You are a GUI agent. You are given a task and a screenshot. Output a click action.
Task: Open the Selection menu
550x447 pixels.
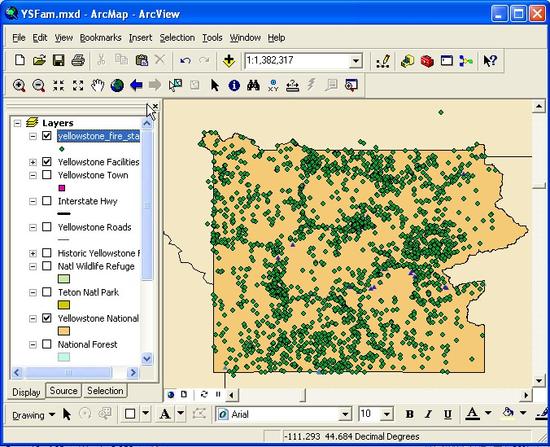click(177, 38)
